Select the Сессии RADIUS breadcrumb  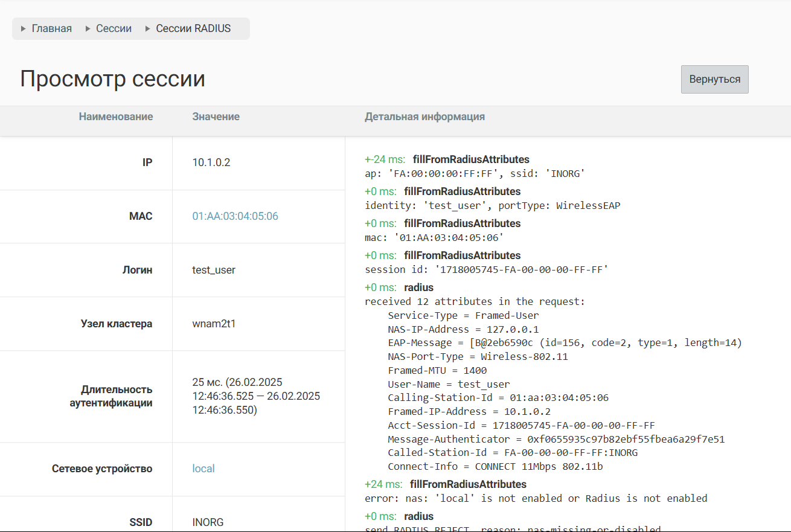[193, 28]
